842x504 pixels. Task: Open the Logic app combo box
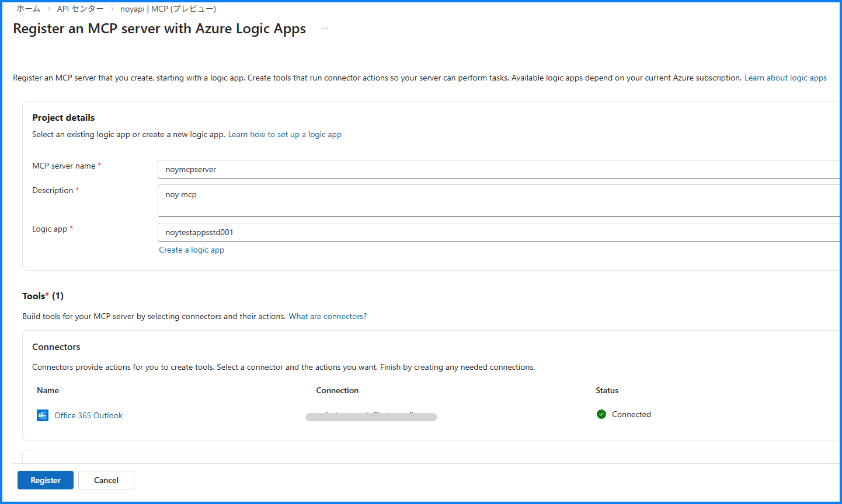[x=499, y=232]
